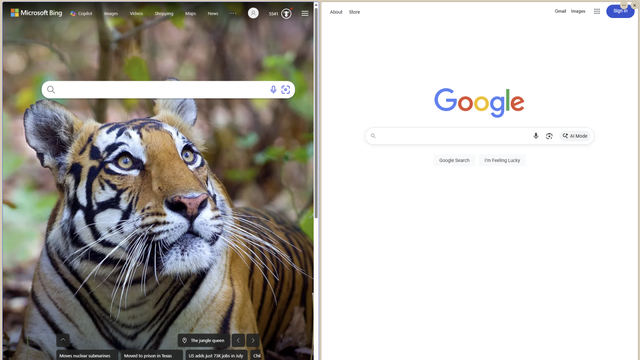Start Google search by voice

coord(536,136)
